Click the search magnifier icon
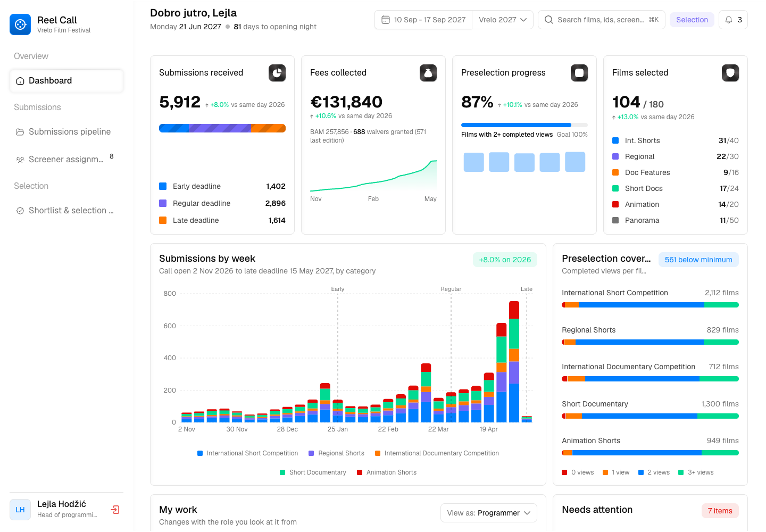Viewport: 766px width, 532px height. (x=549, y=20)
